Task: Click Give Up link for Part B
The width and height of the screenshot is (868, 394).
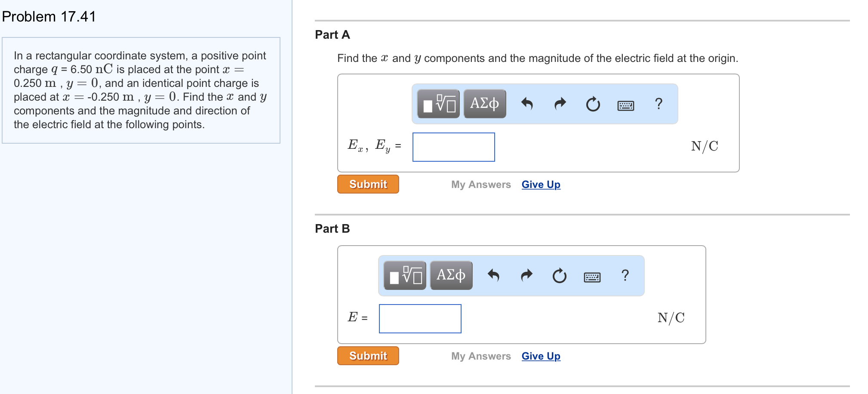Action: pos(541,356)
